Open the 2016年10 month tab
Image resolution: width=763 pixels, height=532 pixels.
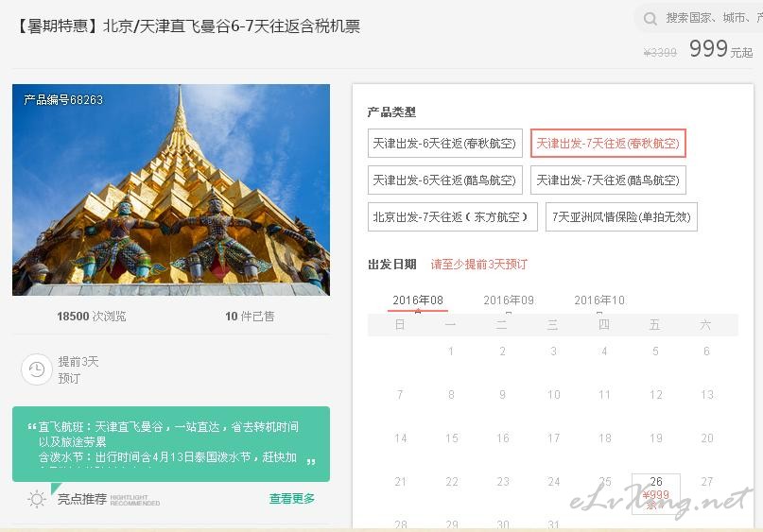pos(599,300)
